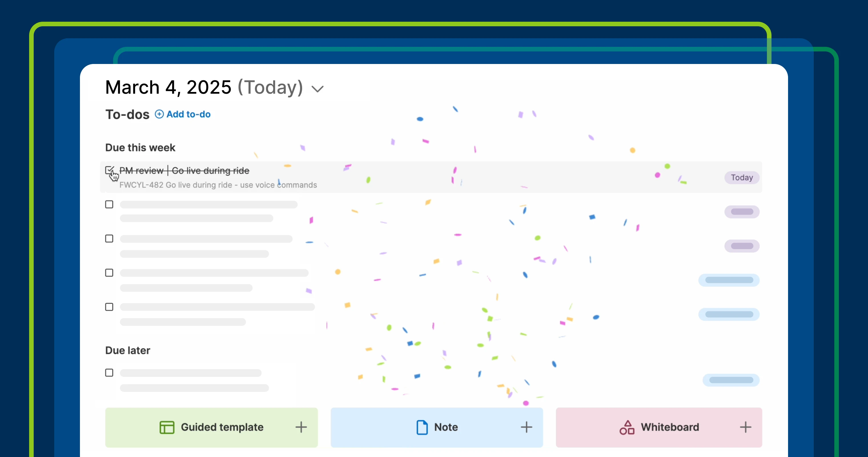Click the Guided template table icon
Screen dimensions: 868x457
(x=167, y=427)
